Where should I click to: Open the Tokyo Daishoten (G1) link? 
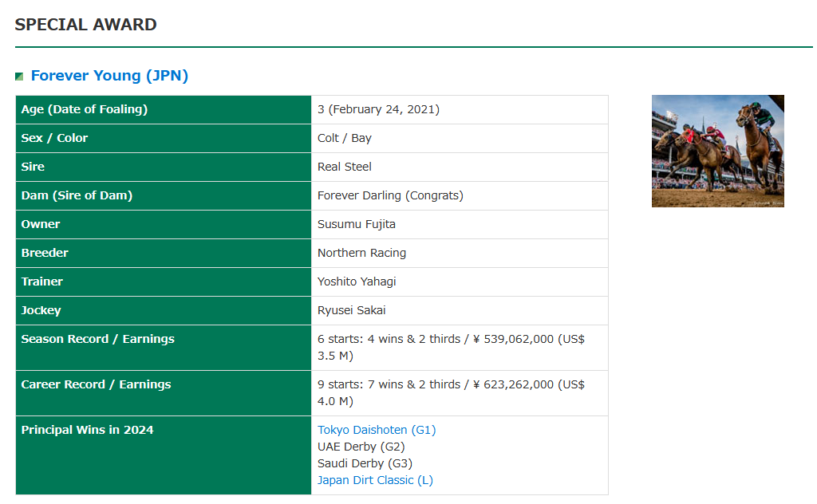[377, 430]
